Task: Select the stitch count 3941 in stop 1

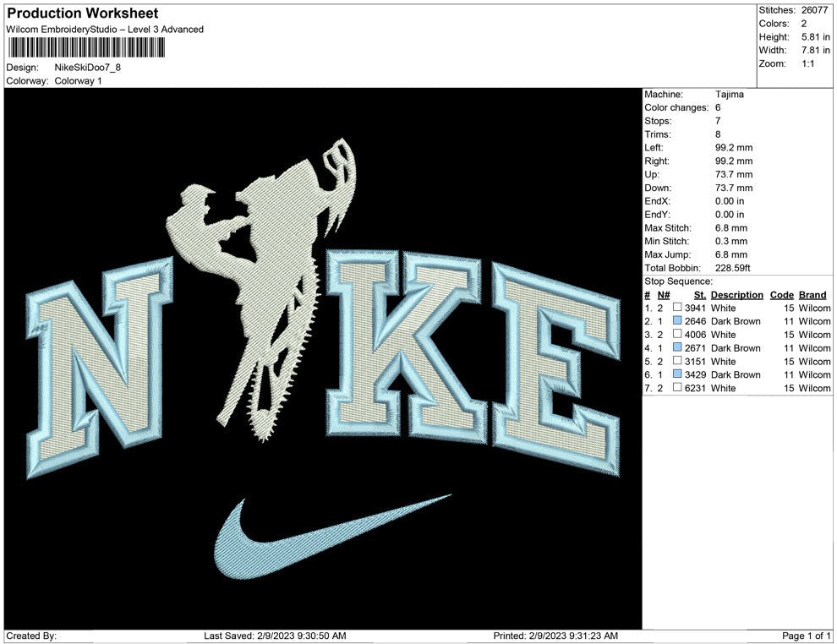Action: 695,308
